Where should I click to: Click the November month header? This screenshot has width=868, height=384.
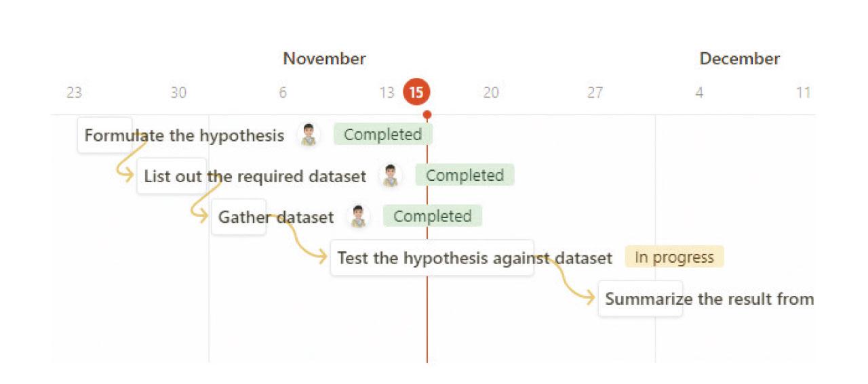pyautogui.click(x=324, y=59)
